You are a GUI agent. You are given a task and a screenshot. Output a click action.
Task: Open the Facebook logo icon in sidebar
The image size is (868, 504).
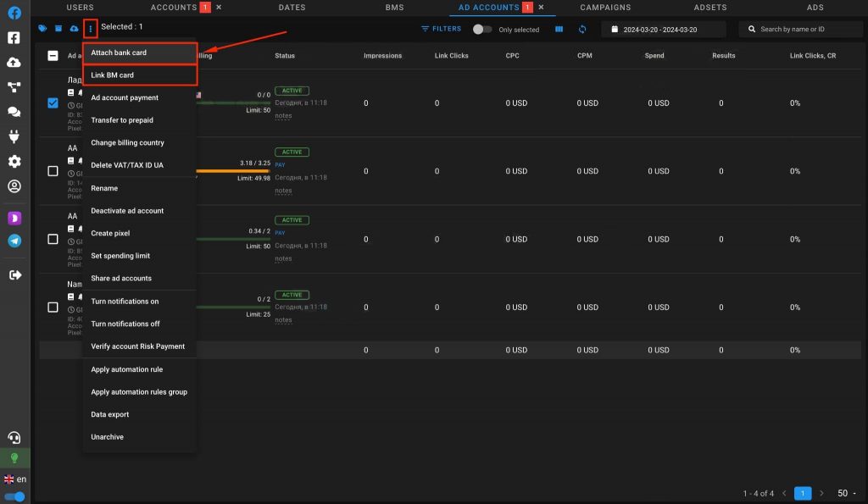pos(14,13)
